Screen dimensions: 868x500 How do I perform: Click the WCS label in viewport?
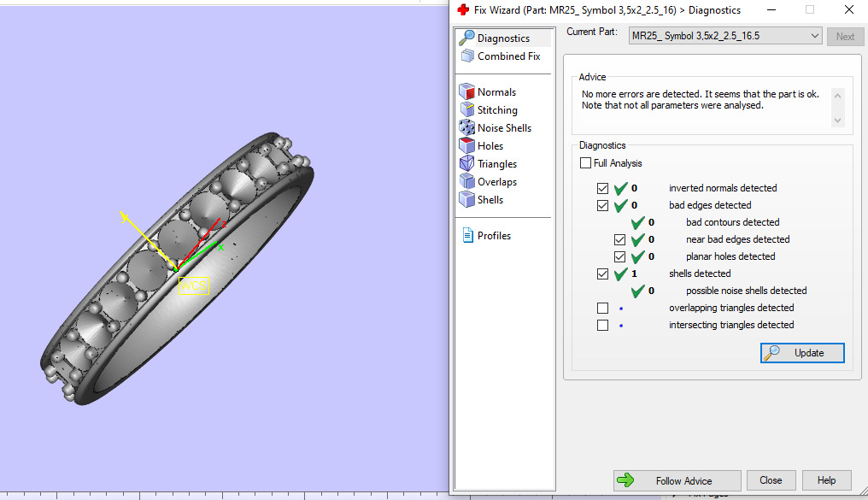(x=193, y=285)
